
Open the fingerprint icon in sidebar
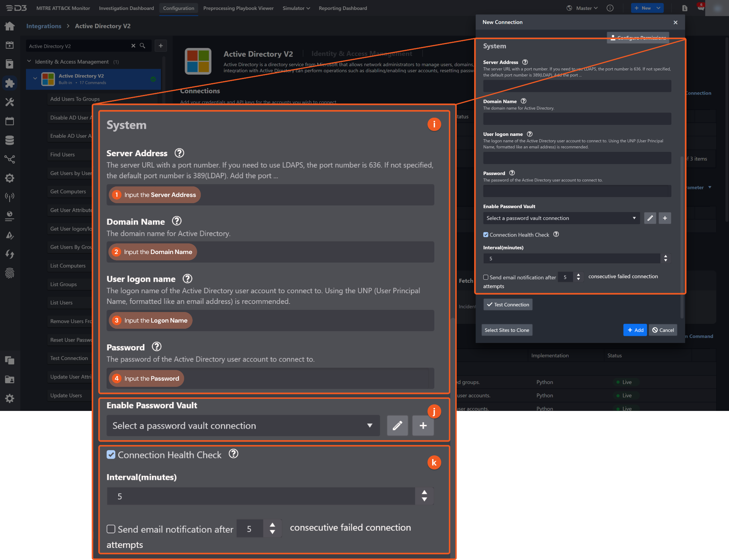(10, 273)
